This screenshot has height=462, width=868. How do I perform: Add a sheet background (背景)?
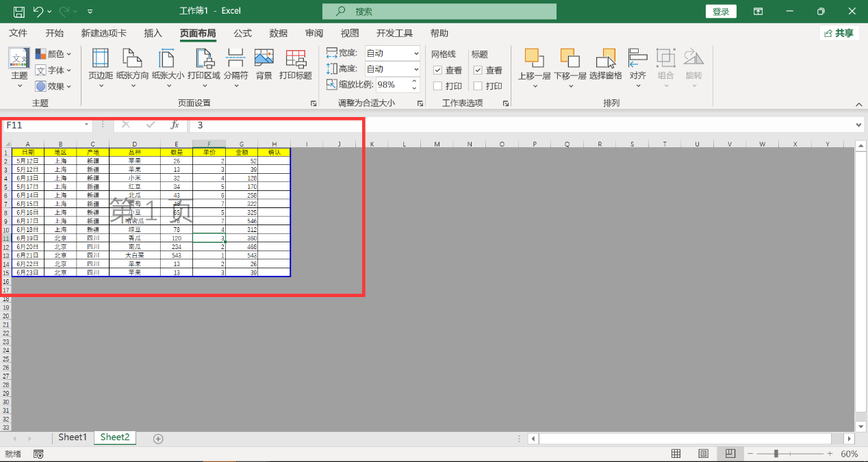tap(264, 65)
